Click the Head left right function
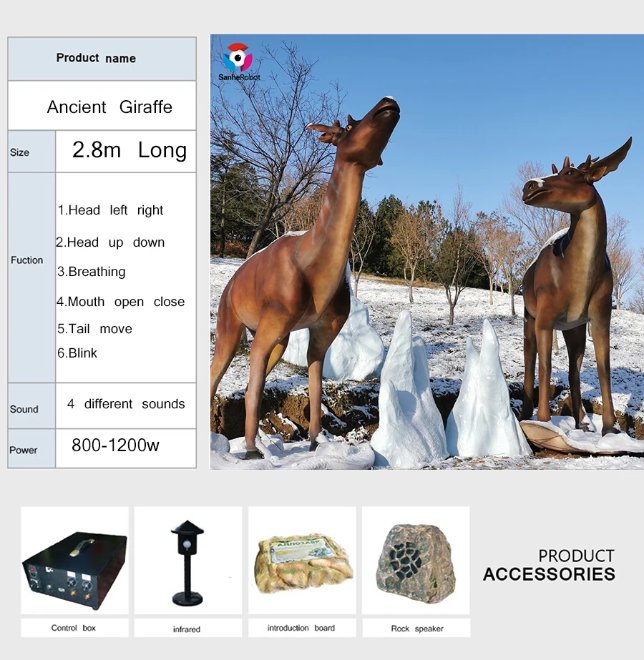The height and width of the screenshot is (660, 644). [111, 210]
